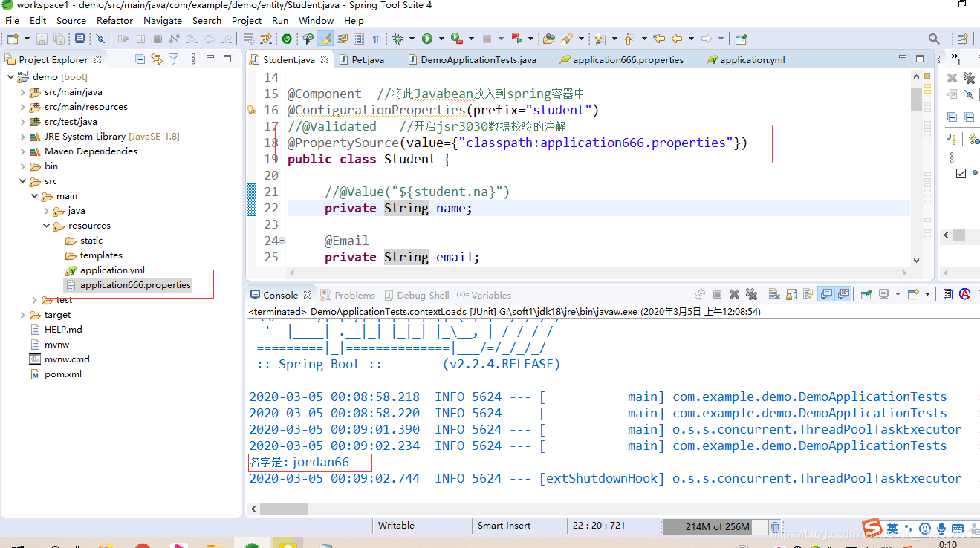Toggle Show Whitespace Characters pilcrow icon
The image size is (980, 548).
coord(375,39)
